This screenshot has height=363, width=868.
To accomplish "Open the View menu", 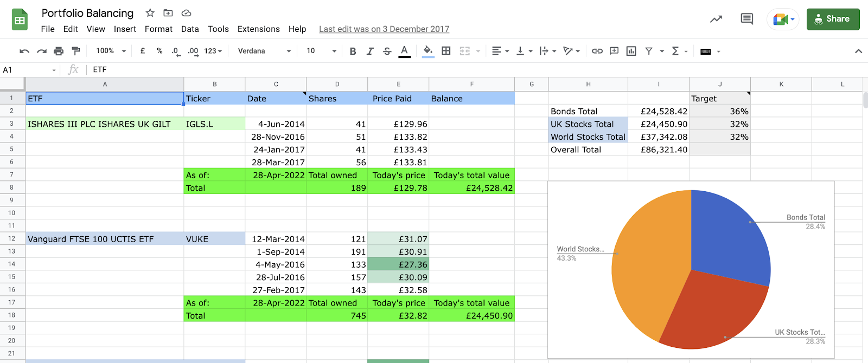I will [x=96, y=29].
